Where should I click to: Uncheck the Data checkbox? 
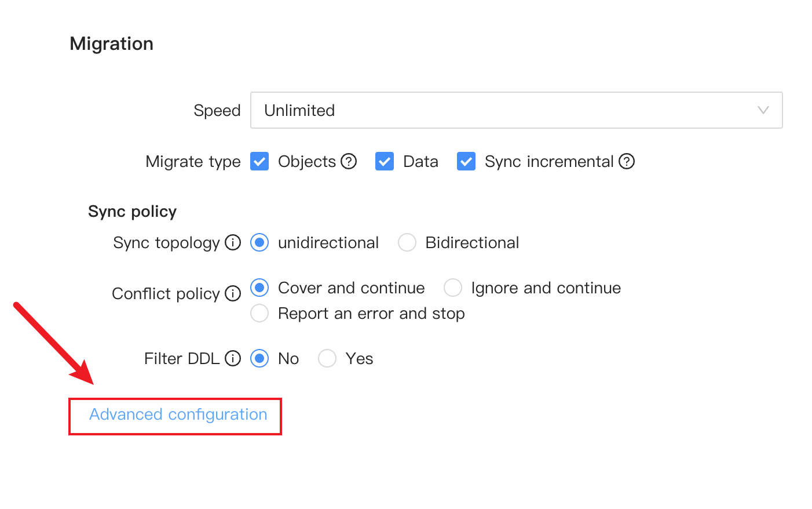[385, 161]
